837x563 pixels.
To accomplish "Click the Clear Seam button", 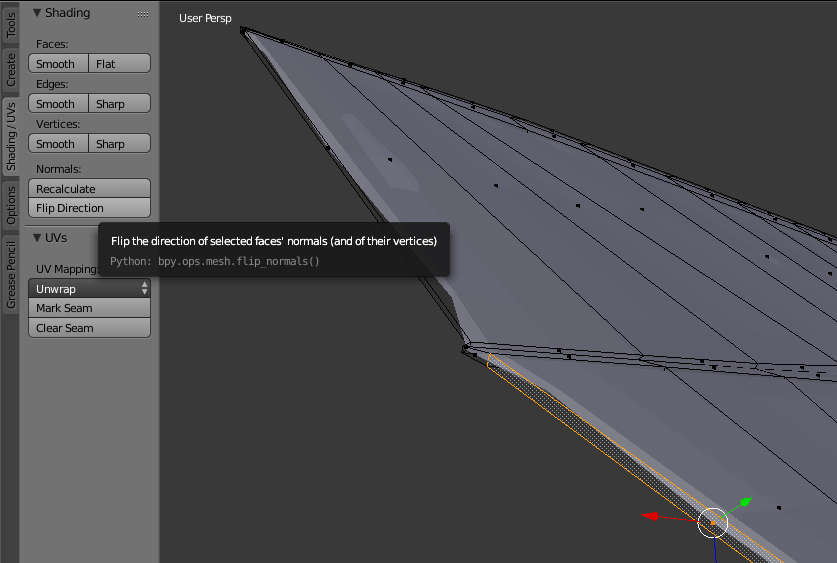I will tap(89, 328).
